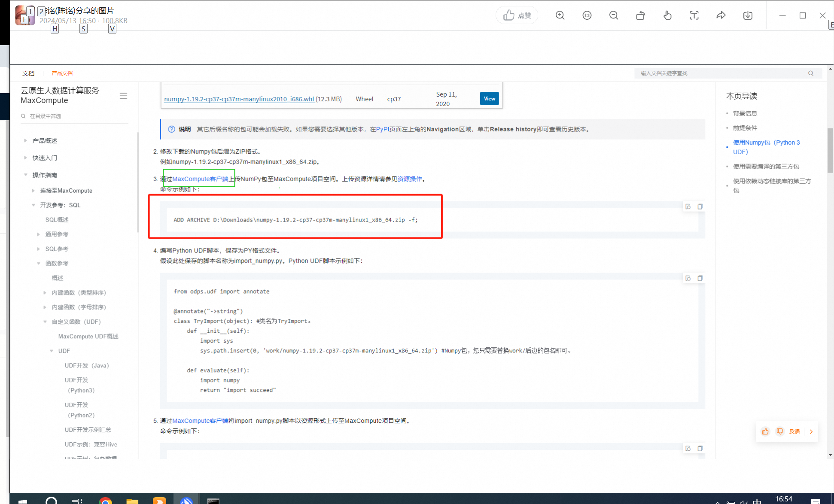Click the 点赞 thumbs-up like button

(517, 15)
